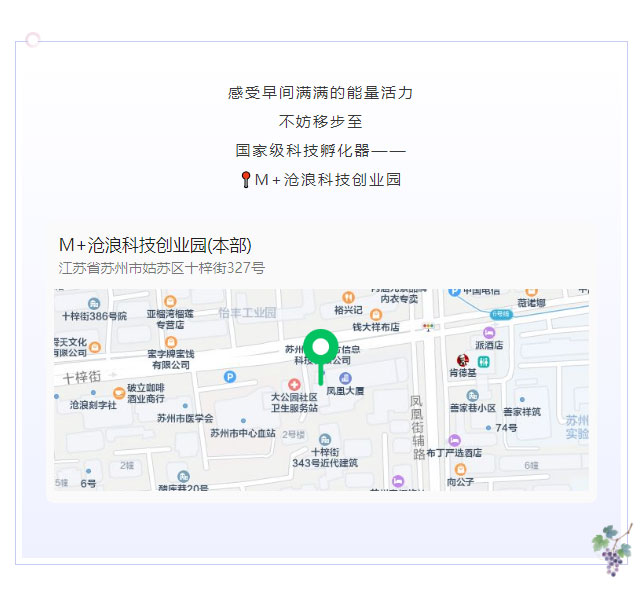The image size is (643, 590).
Task: Click the address 江苏省苏州市姑苏区十梓街327号
Action: point(162,268)
